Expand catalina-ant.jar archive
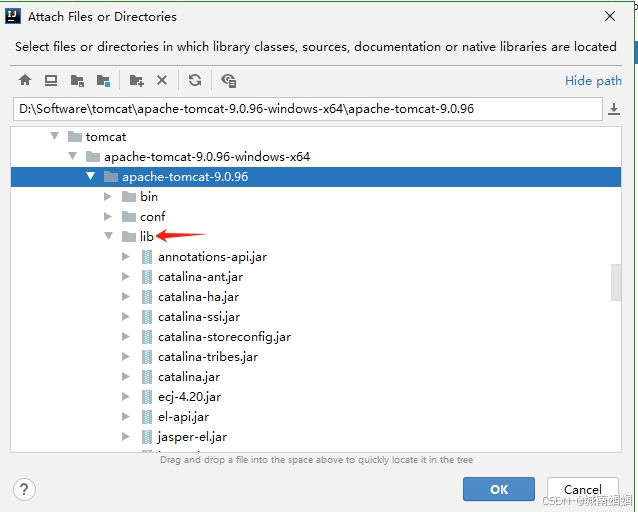The width and height of the screenshot is (638, 512). click(126, 276)
